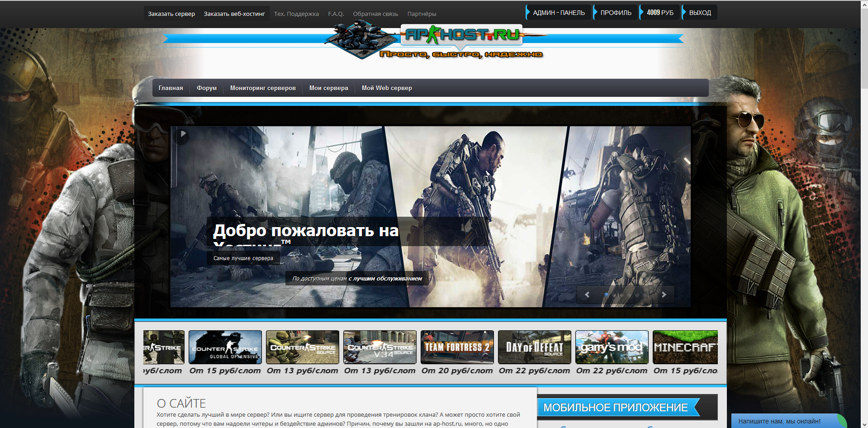The image size is (868, 428).
Task: Open the Тех. Поддержка link
Action: tap(296, 14)
